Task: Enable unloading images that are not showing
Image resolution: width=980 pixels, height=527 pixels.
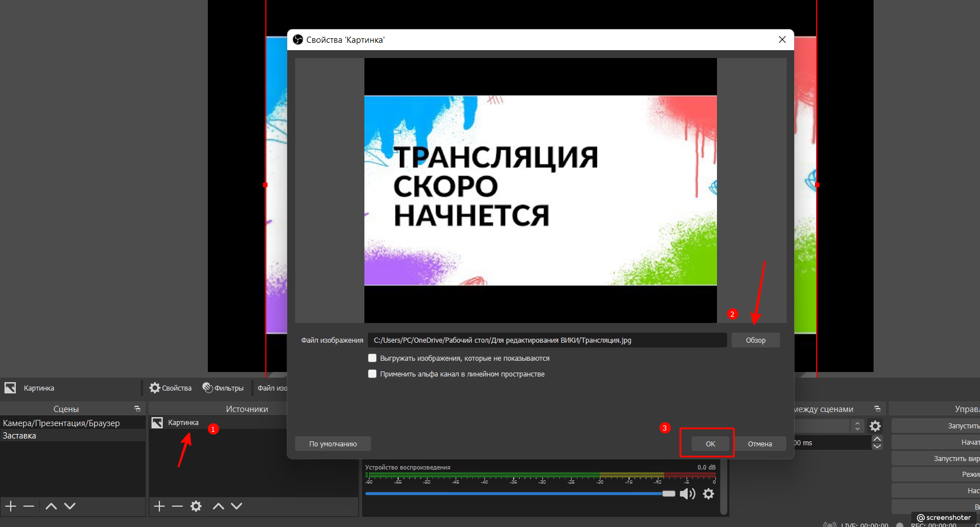Action: pos(372,358)
